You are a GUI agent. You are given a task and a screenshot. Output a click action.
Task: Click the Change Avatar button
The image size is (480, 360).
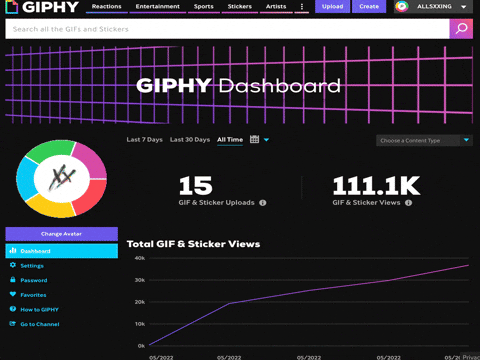pos(62,234)
